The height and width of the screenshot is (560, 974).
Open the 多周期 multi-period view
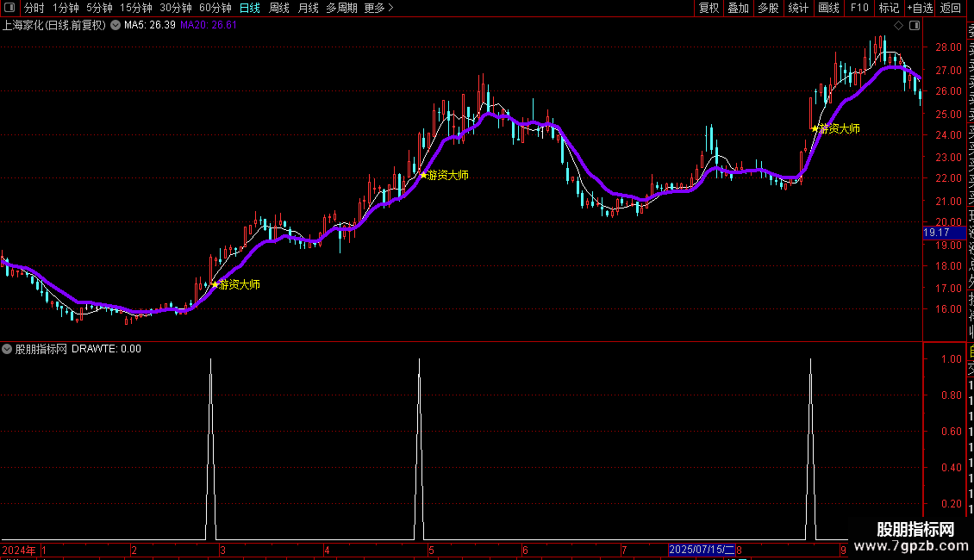341,8
